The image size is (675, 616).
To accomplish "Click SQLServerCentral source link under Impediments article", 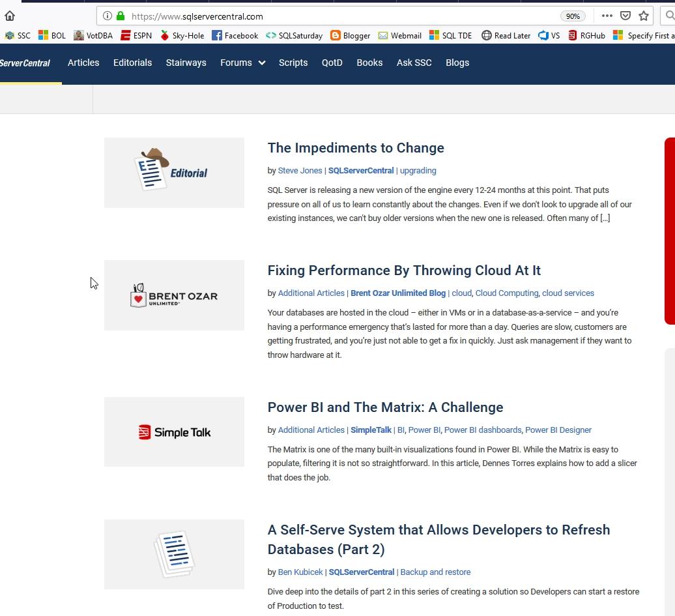I will pos(361,171).
